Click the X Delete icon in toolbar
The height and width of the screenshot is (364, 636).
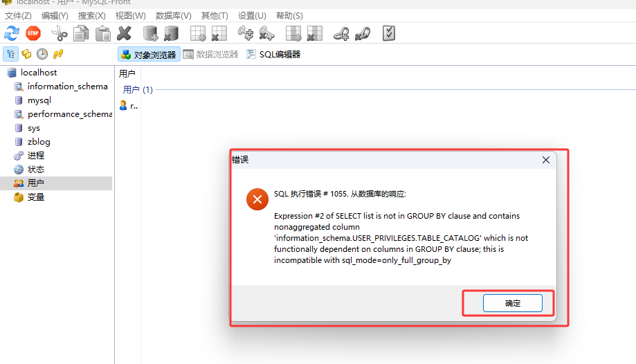[x=124, y=33]
